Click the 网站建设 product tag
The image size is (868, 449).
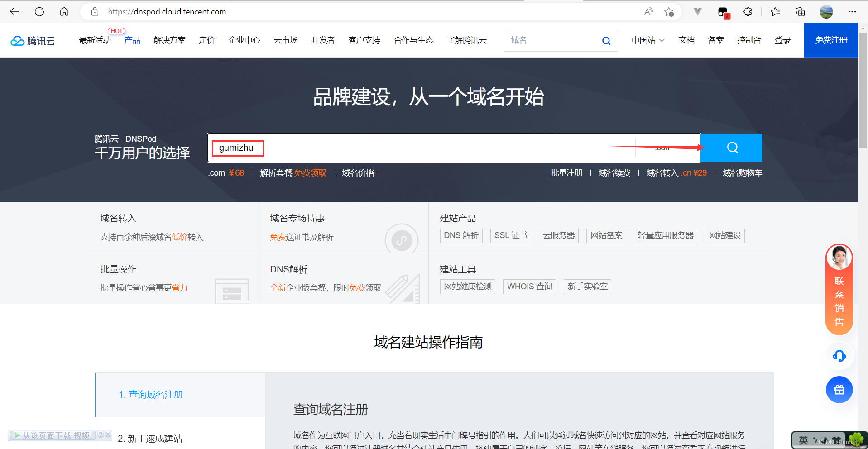coord(725,235)
